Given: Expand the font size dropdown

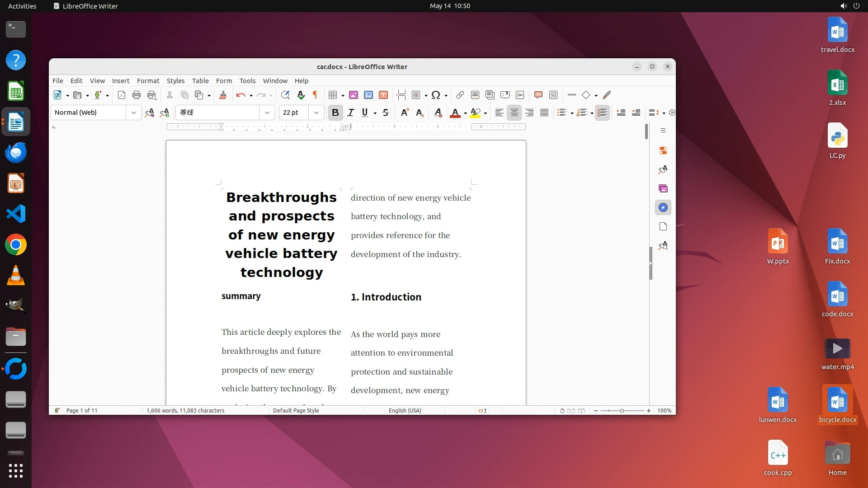Looking at the screenshot, I should 316,113.
